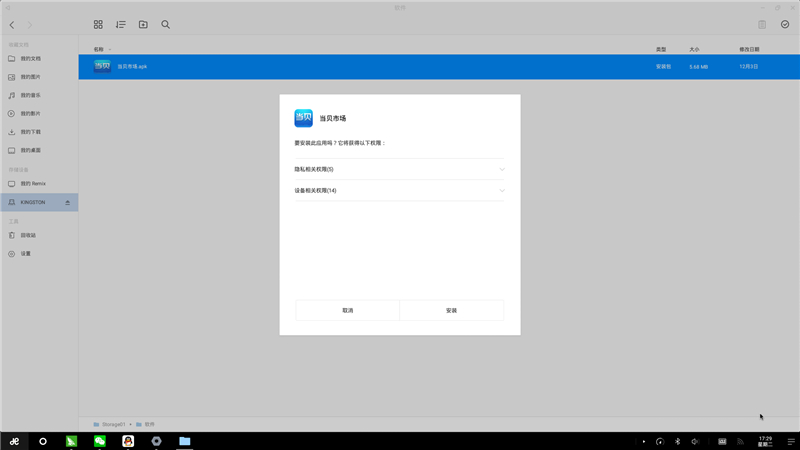800x450 pixels.
Task: Click the 当贝市场 app icon in dialog
Action: (x=304, y=118)
